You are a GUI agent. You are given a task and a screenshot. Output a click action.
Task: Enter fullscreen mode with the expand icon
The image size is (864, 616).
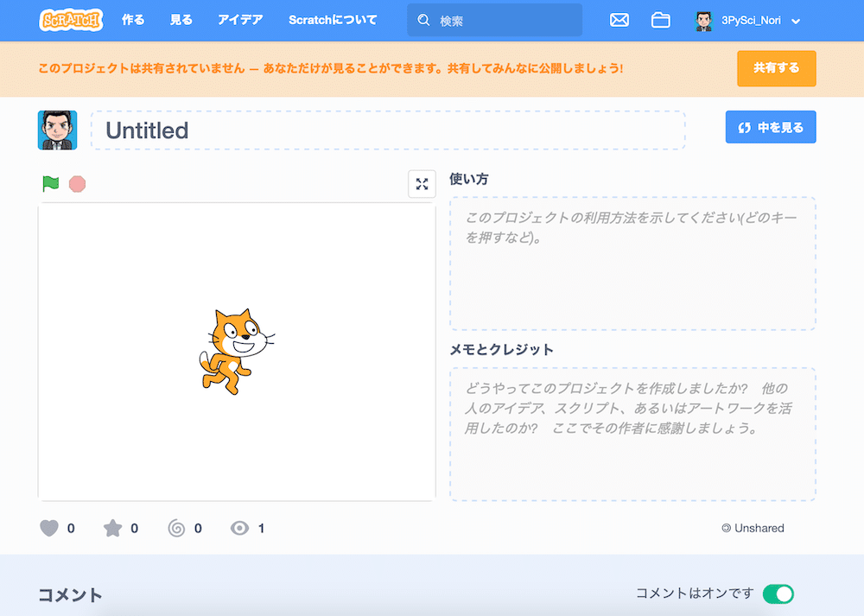pos(422,184)
